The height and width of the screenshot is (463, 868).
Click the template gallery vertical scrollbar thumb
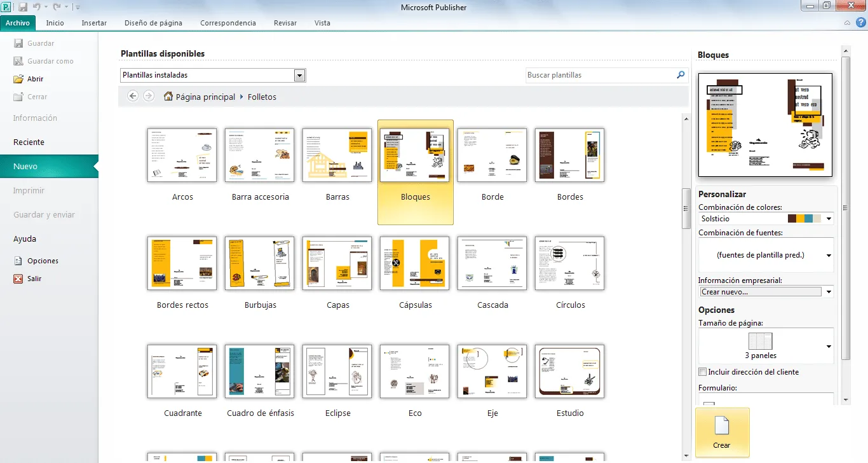(686, 209)
